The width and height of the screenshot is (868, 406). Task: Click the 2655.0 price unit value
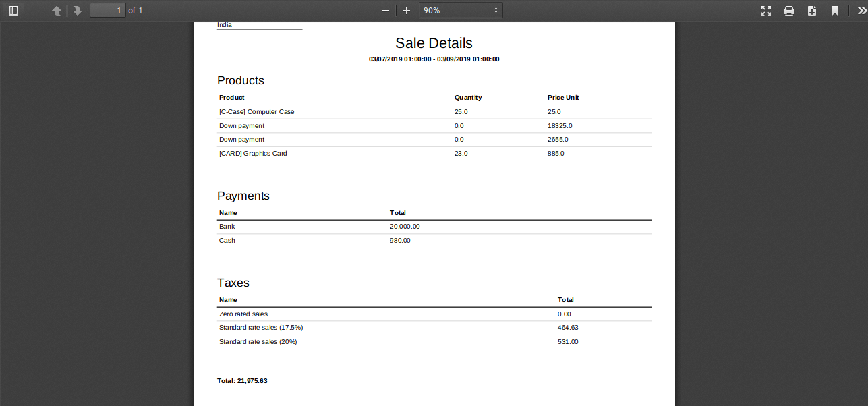(x=558, y=140)
